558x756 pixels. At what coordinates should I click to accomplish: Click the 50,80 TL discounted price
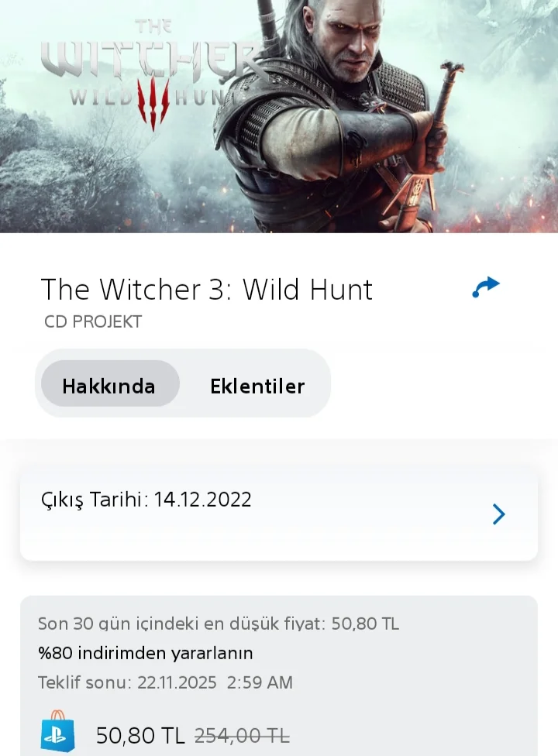(x=140, y=735)
